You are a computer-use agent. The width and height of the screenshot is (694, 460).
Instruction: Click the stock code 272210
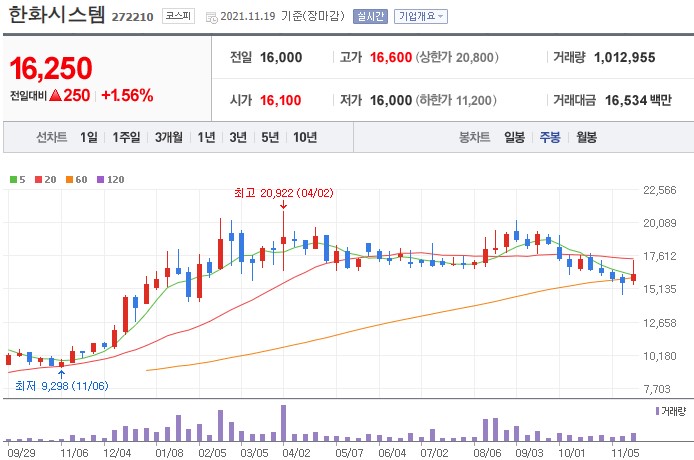click(132, 17)
